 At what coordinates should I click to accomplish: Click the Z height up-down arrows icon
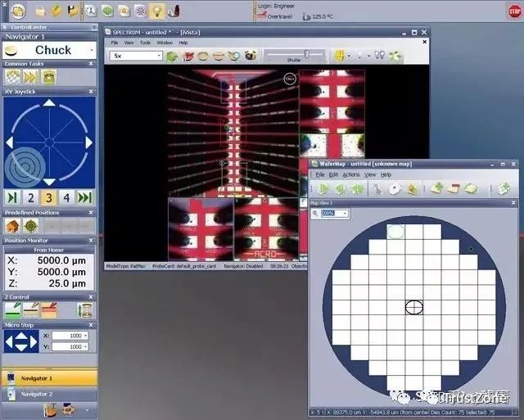(x=85, y=310)
